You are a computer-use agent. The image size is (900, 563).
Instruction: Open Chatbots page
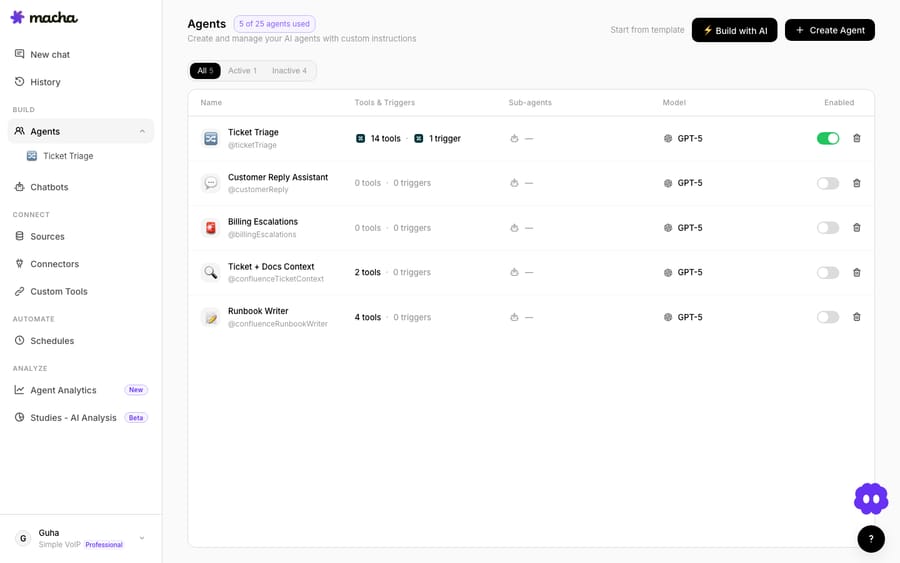(81, 187)
